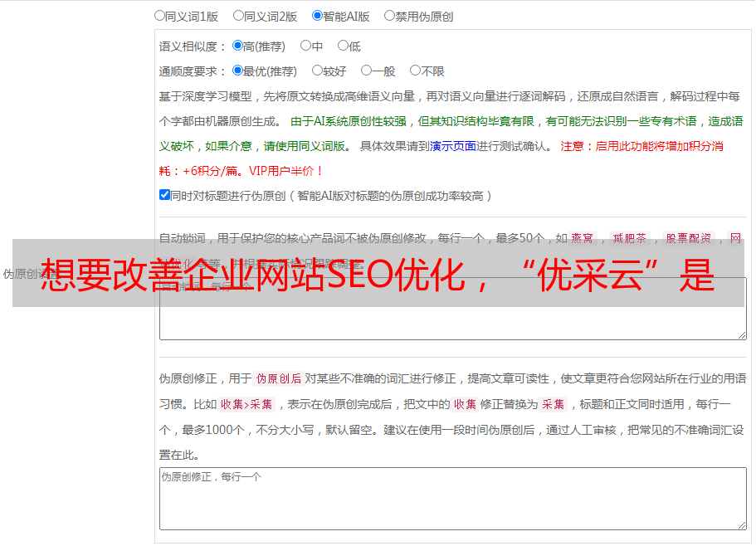The width and height of the screenshot is (756, 546).
Task: Open the 演示页面 link
Action: [453, 146]
